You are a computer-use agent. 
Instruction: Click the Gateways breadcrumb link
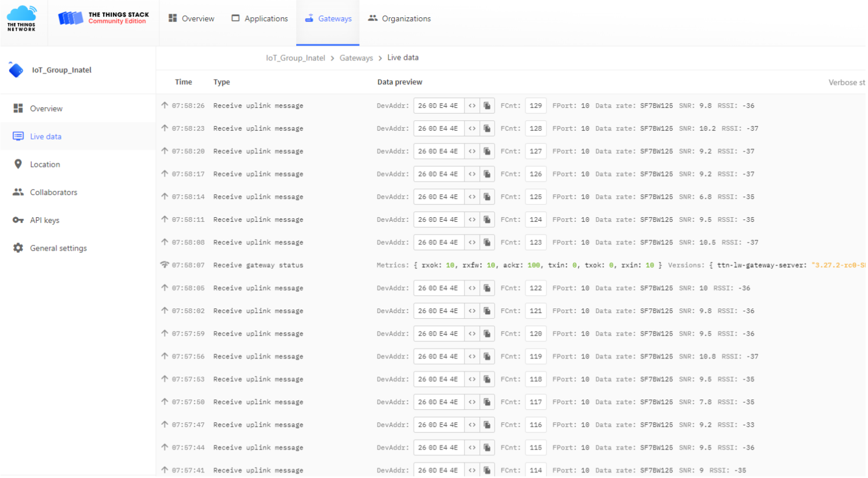click(356, 58)
